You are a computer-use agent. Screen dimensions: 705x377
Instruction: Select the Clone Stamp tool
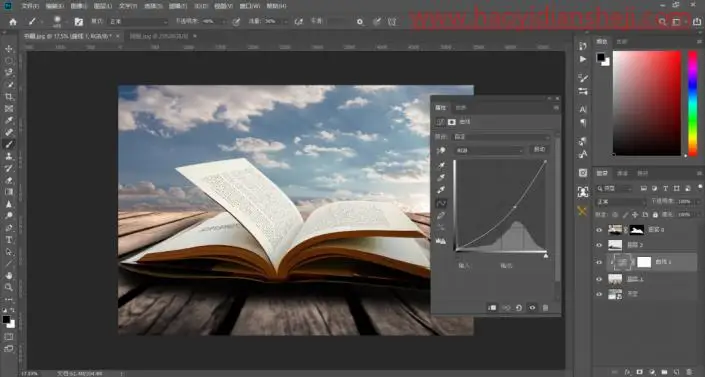pos(9,156)
